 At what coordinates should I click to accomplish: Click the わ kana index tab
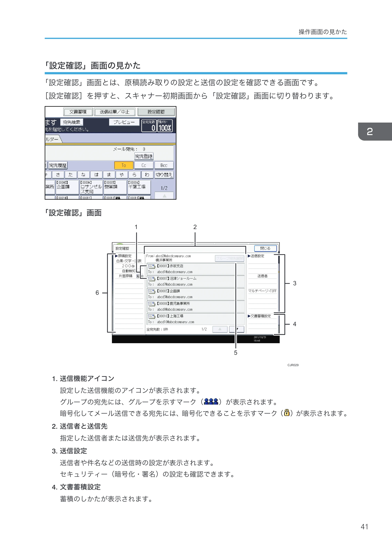(x=147, y=175)
